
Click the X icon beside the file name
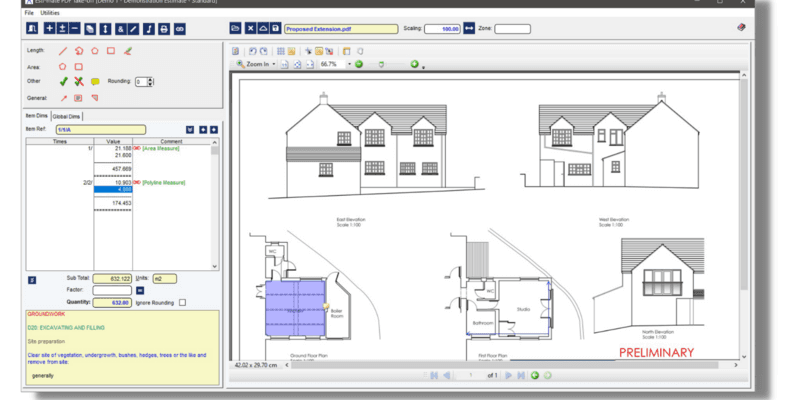coord(251,29)
